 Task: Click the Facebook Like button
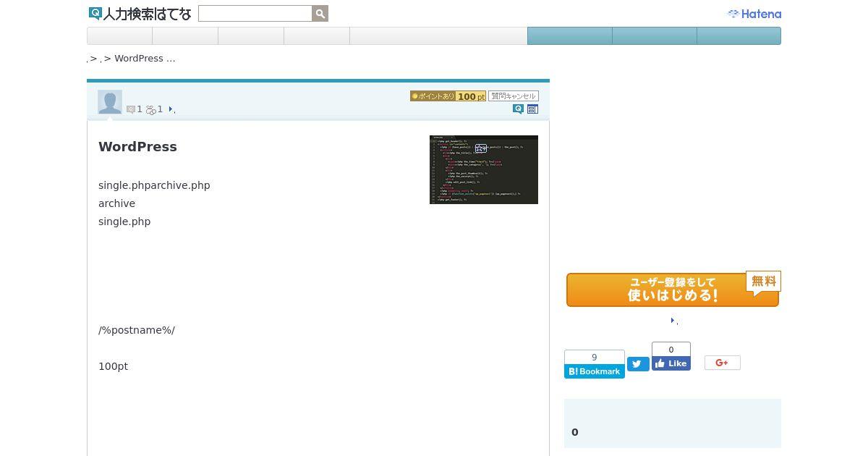[x=671, y=363]
